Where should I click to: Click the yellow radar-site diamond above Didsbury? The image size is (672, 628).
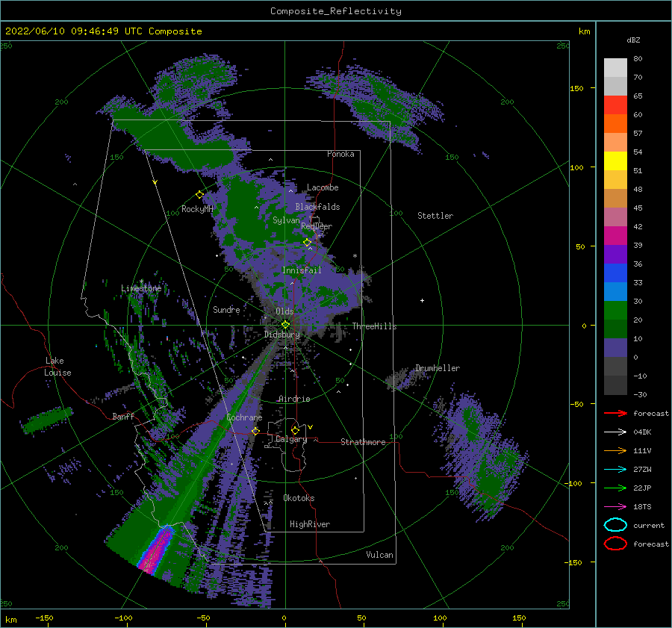coord(285,325)
